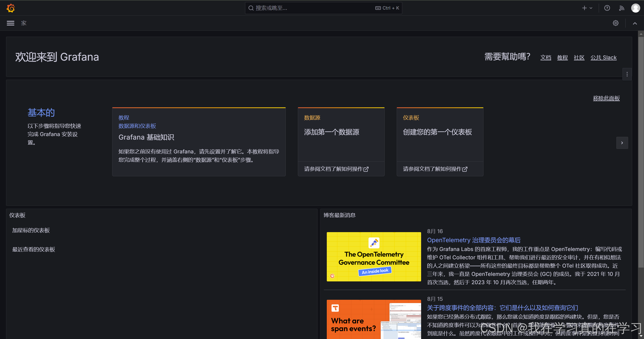Open the dashboard card docs link

(435, 169)
